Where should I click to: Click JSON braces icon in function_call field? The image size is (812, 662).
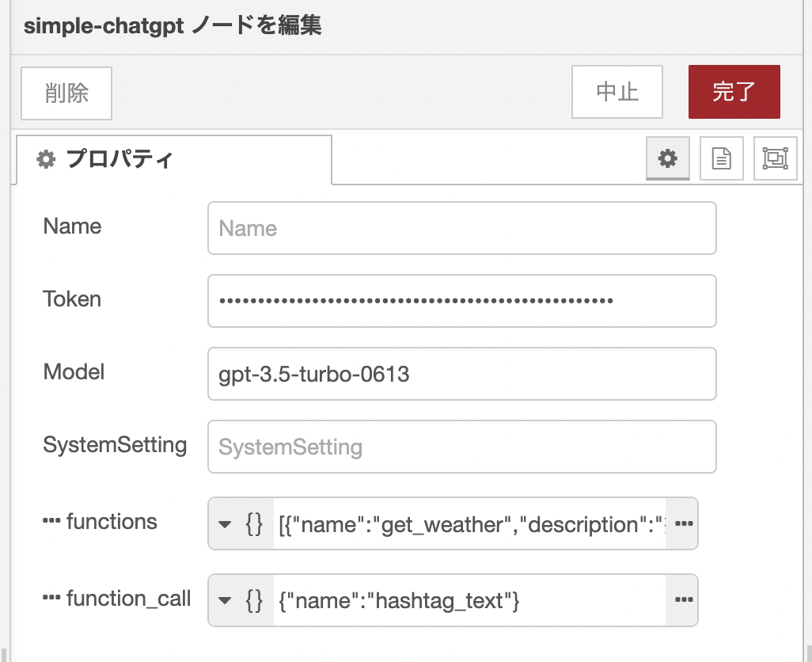[254, 600]
